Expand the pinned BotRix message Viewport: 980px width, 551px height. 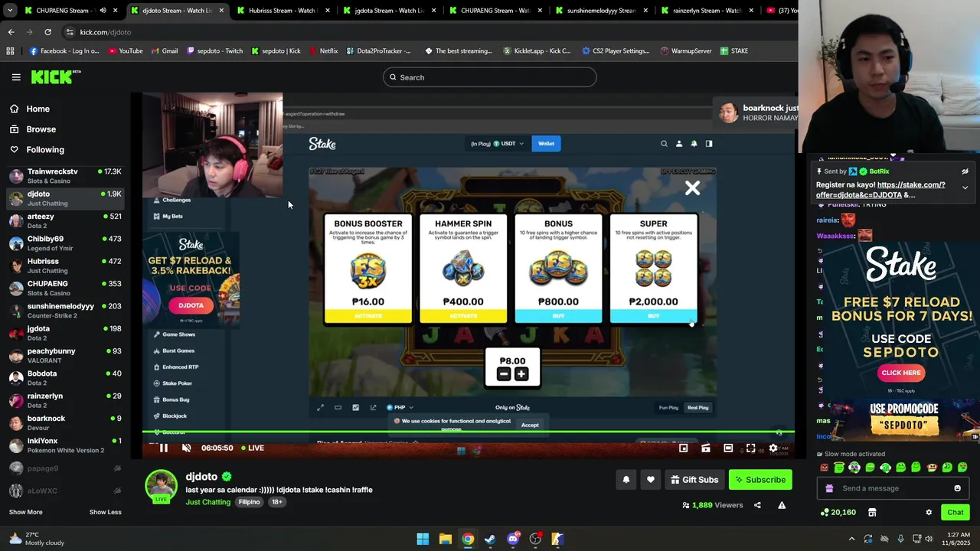click(x=965, y=187)
